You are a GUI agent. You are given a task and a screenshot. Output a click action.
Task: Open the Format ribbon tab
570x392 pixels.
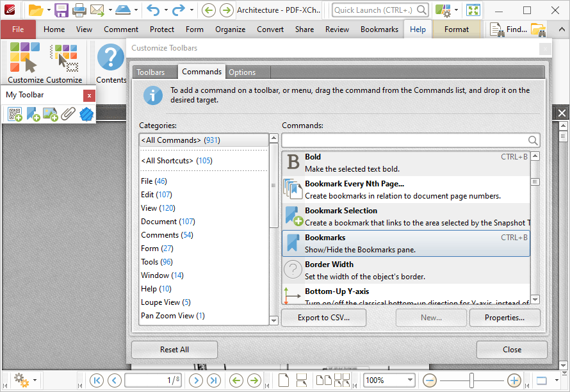tap(457, 29)
